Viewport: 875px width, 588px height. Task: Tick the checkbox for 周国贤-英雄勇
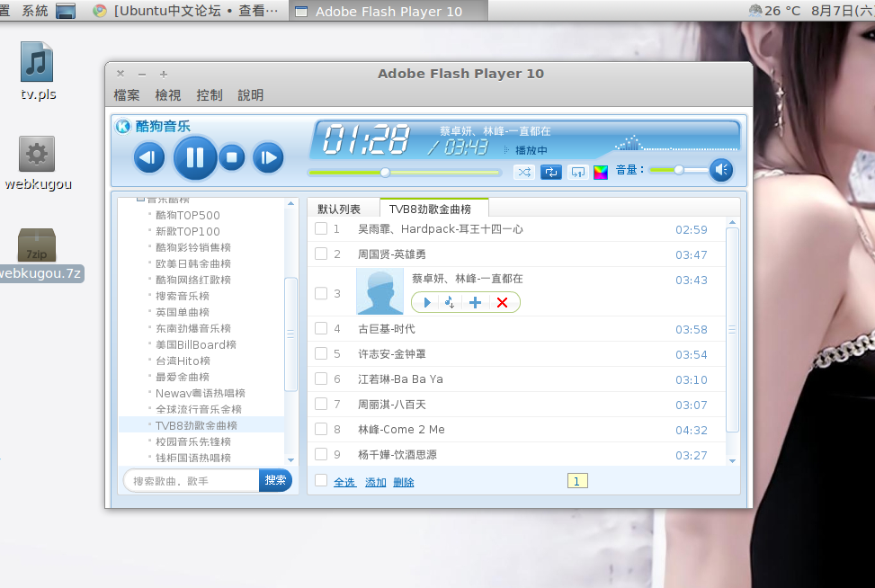click(x=321, y=254)
